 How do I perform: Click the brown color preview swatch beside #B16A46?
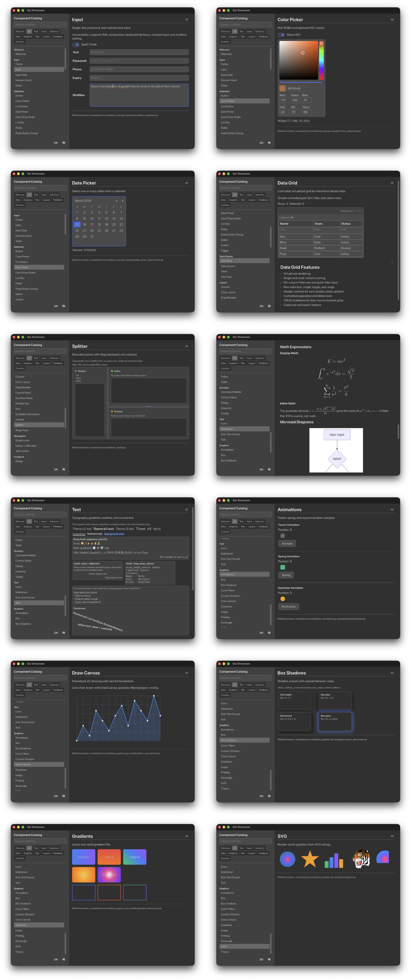[x=282, y=88]
